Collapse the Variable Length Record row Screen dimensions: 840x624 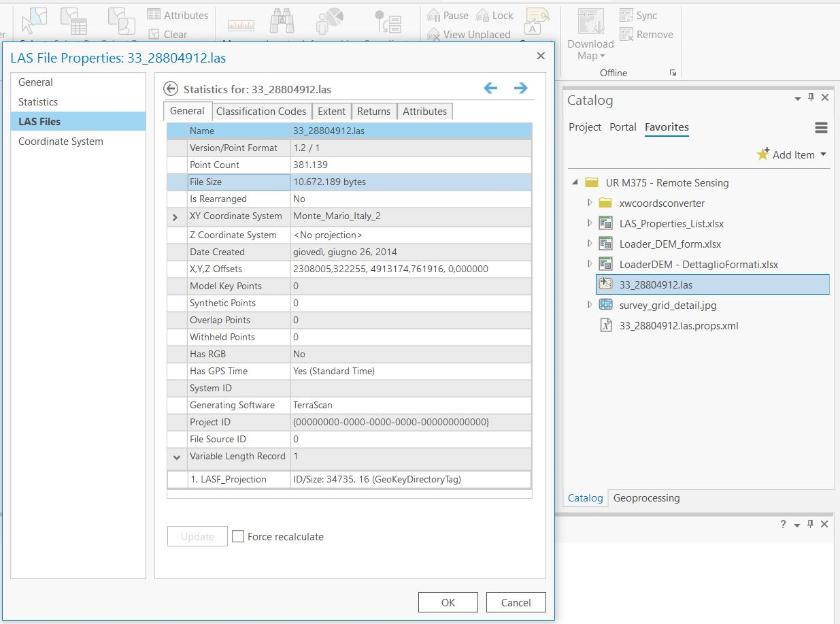(x=176, y=457)
